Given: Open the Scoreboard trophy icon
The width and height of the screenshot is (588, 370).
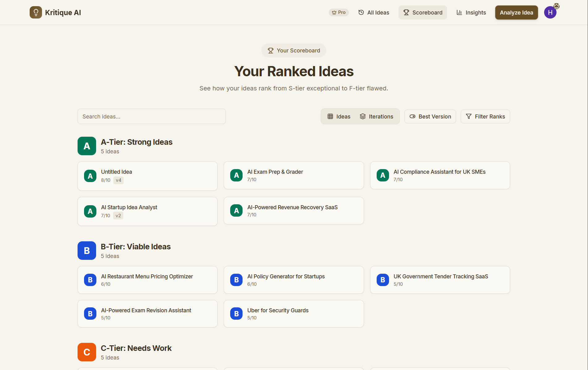Looking at the screenshot, I should [406, 12].
